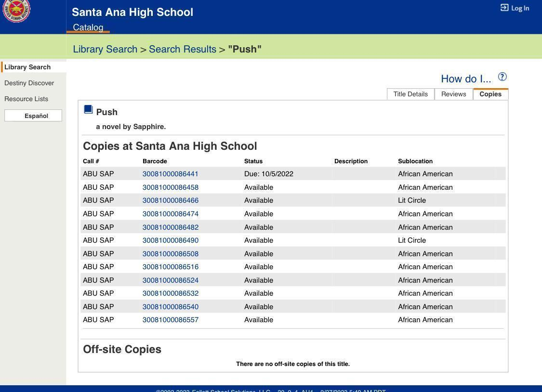542x392 pixels.
Task: Click the "Push" title heading
Action: click(107, 112)
